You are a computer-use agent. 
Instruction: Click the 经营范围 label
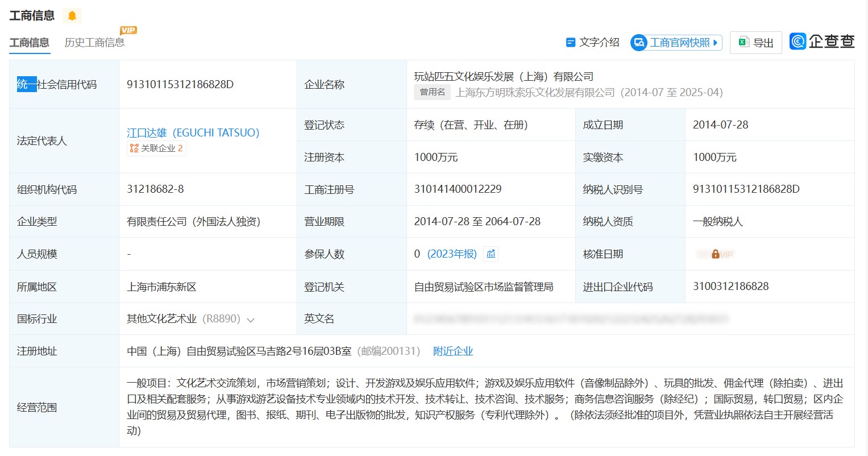[37, 408]
